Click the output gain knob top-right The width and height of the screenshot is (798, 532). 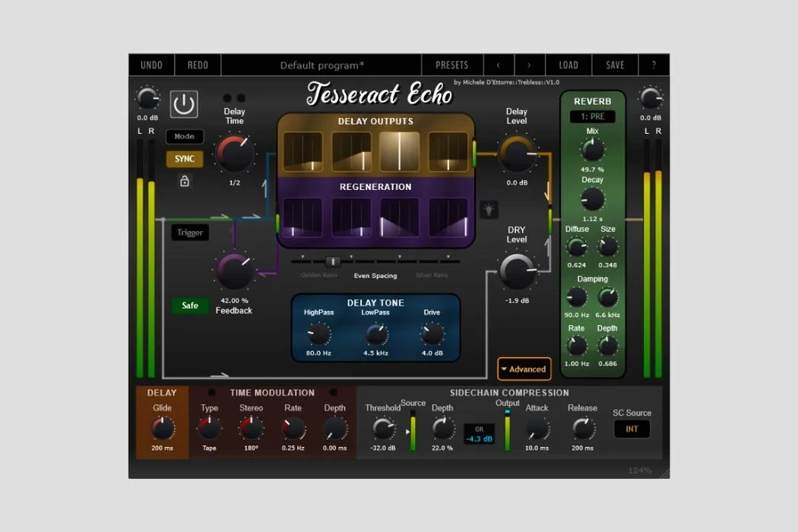(651, 99)
